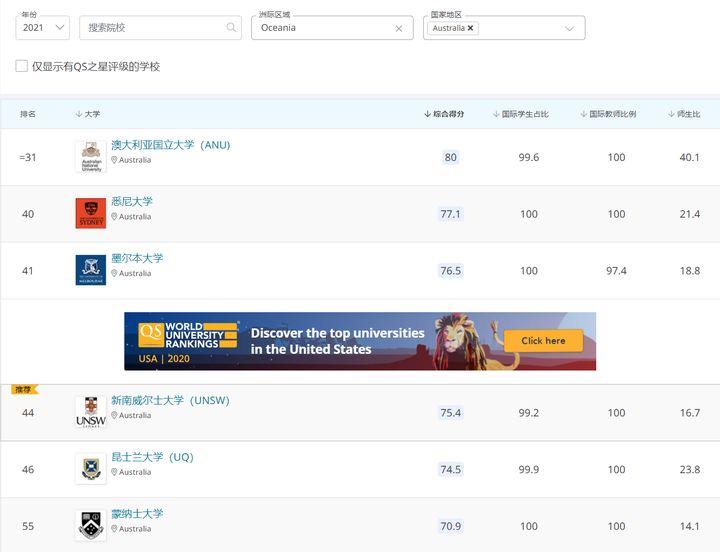Image resolution: width=720 pixels, height=552 pixels.
Task: Click the 99.6 international student value
Action: [529, 157]
